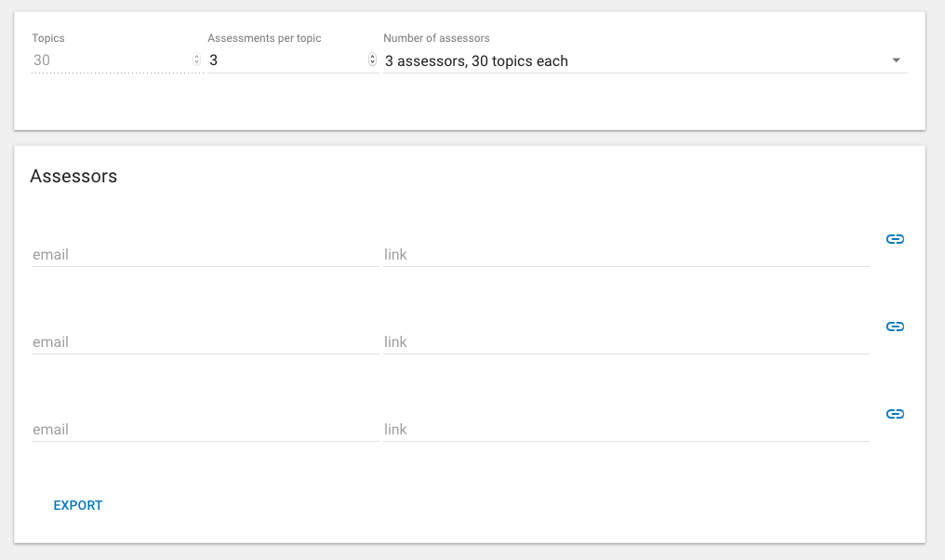Image resolution: width=945 pixels, height=560 pixels.
Task: Click the link icon for the second assessor
Action: [895, 327]
